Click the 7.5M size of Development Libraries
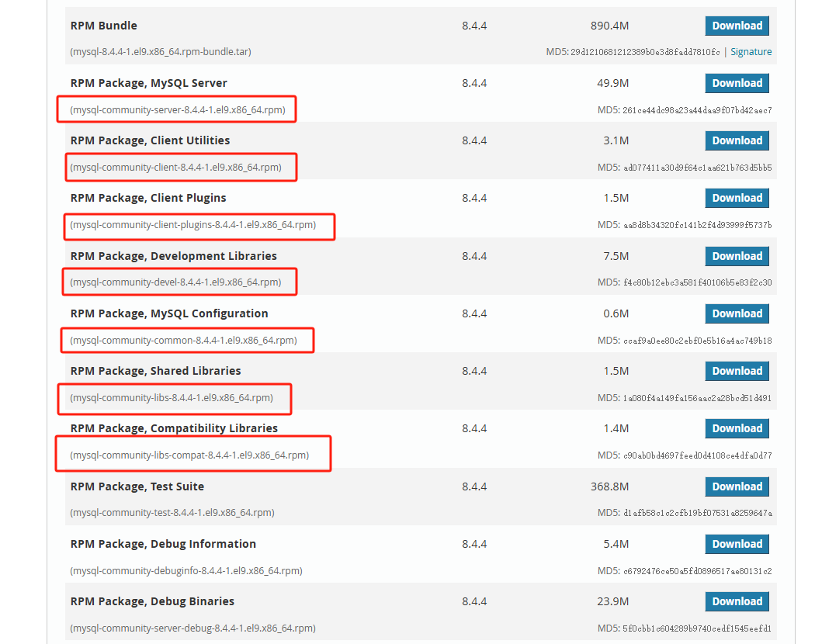Viewport: 815px width, 644px height. point(616,256)
